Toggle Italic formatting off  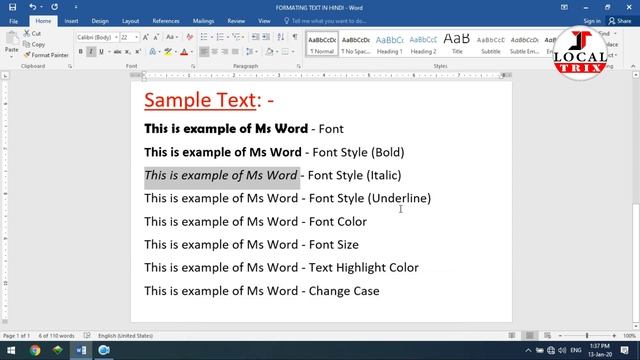pos(91,52)
